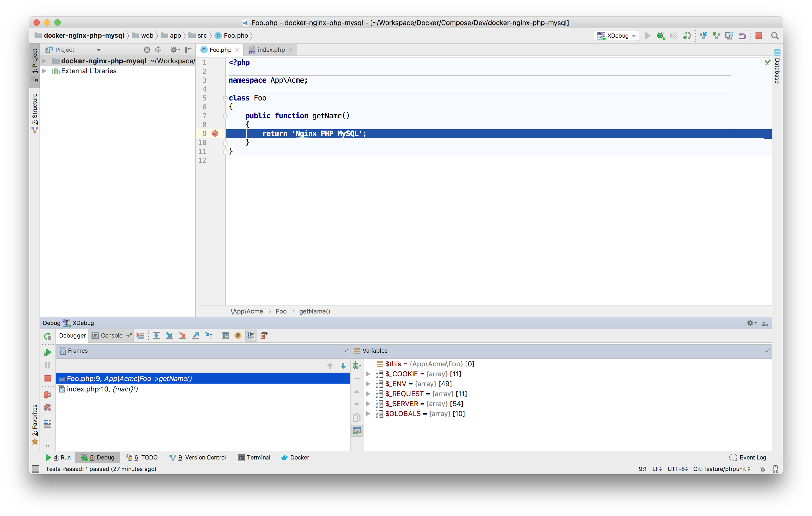Rerun the debug session
Screen dimensions: 812x516
(x=48, y=335)
